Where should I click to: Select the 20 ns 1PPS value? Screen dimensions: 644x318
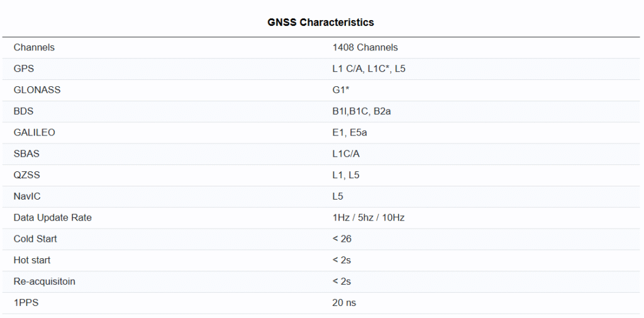point(344,303)
